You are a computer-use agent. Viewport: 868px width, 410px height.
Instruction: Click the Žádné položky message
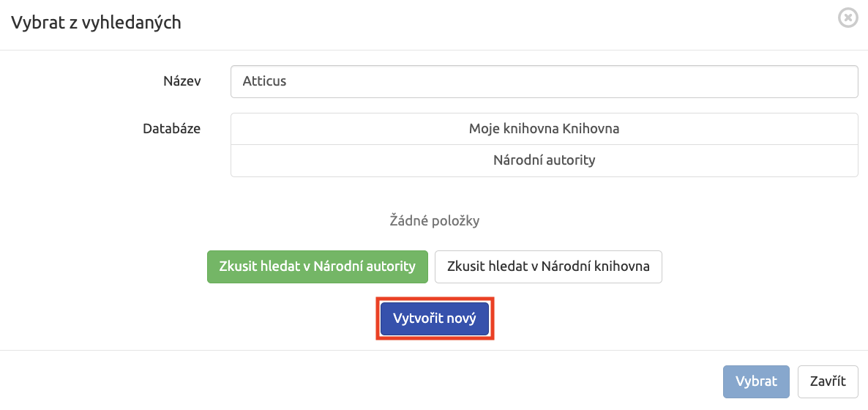coord(434,222)
